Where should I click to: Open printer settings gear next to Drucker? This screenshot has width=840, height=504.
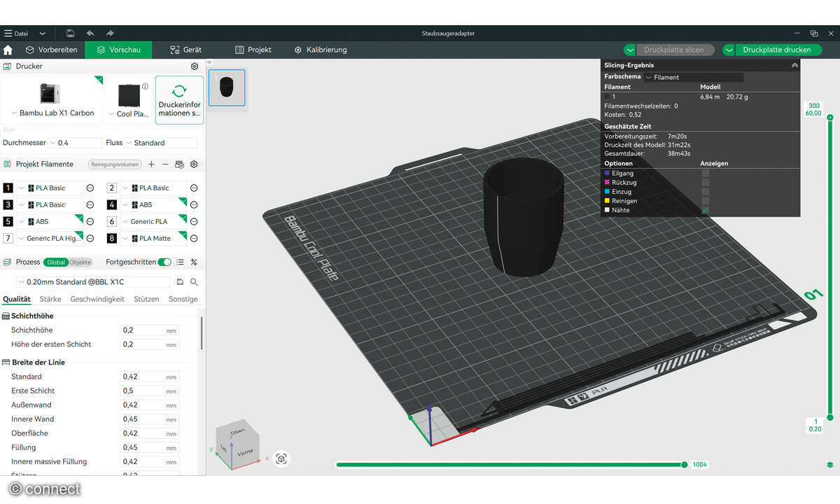click(195, 66)
